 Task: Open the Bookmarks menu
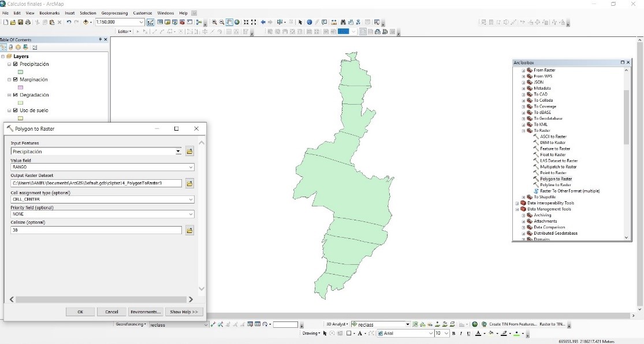click(49, 13)
